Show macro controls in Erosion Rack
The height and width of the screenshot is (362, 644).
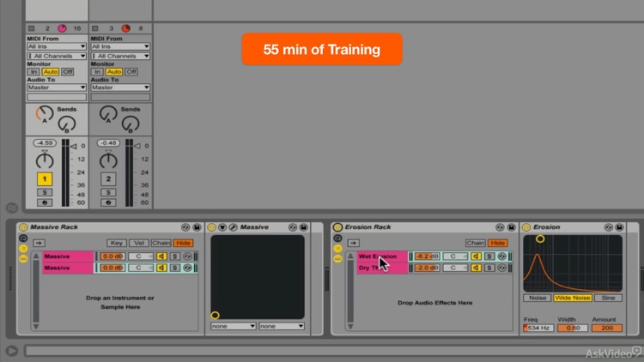point(337,238)
